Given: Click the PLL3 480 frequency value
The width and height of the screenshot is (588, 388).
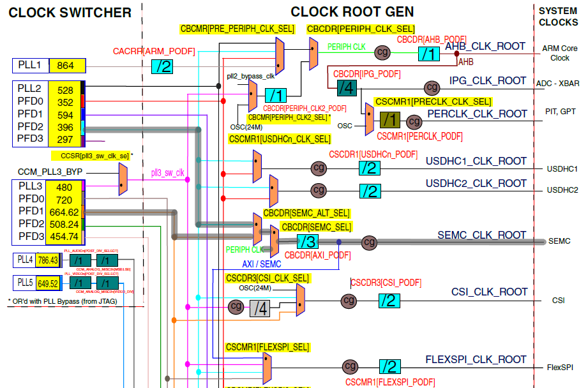Looking at the screenshot, I should (64, 187).
